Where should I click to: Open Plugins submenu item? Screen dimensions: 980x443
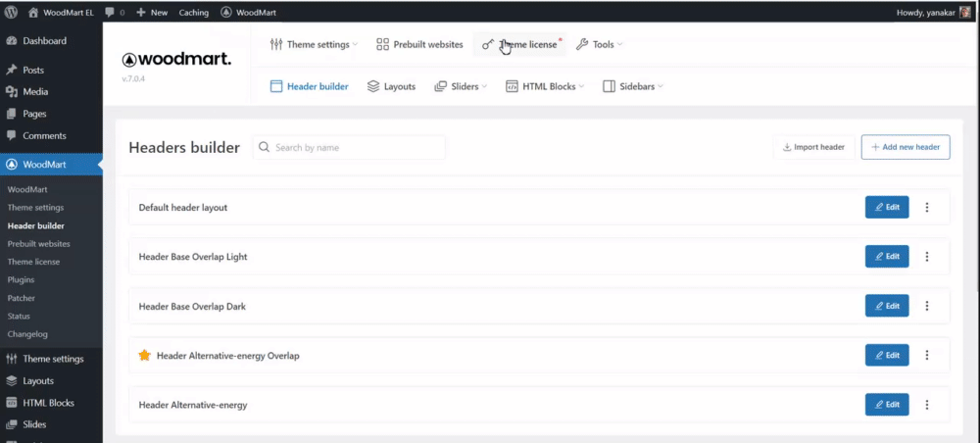click(21, 280)
